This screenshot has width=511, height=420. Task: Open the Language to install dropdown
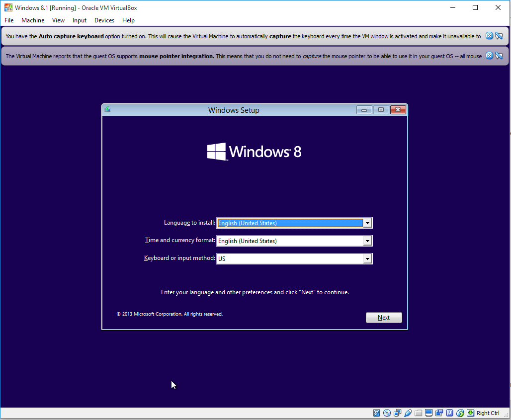tap(367, 223)
